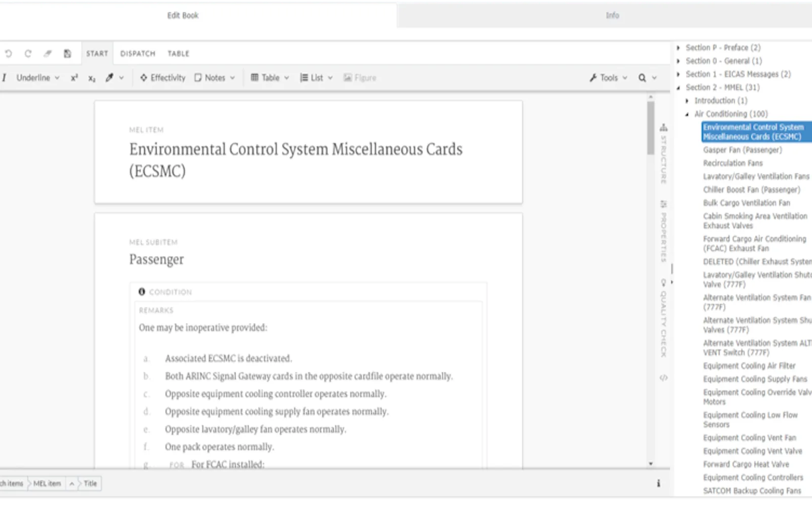
Task: Open the Tools dropdown
Action: [608, 78]
